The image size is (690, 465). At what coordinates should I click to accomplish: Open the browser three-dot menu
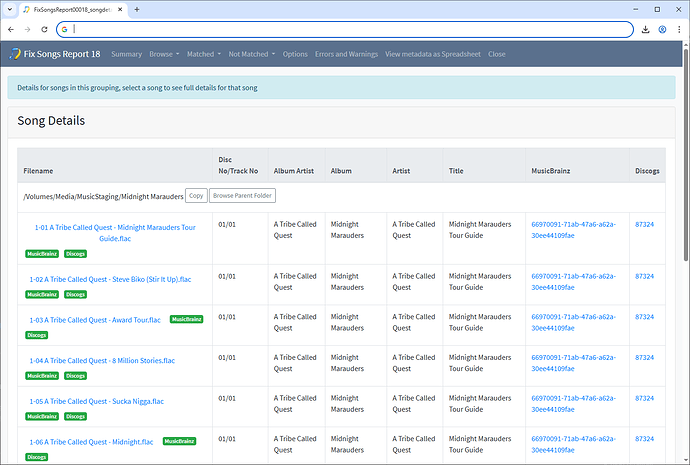[x=679, y=29]
